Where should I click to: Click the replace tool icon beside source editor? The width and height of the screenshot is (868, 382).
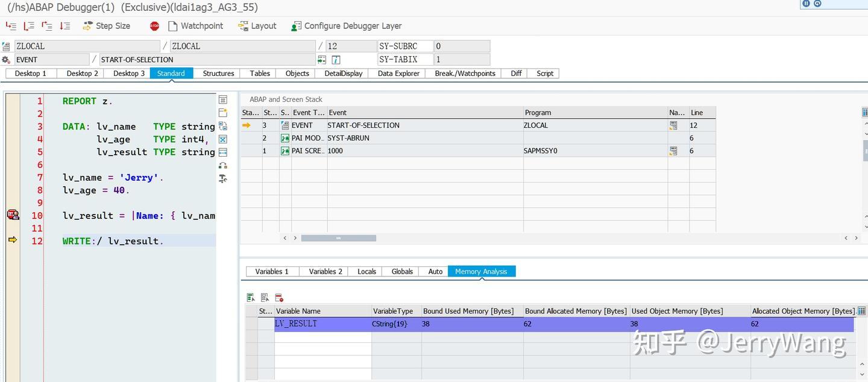click(223, 126)
